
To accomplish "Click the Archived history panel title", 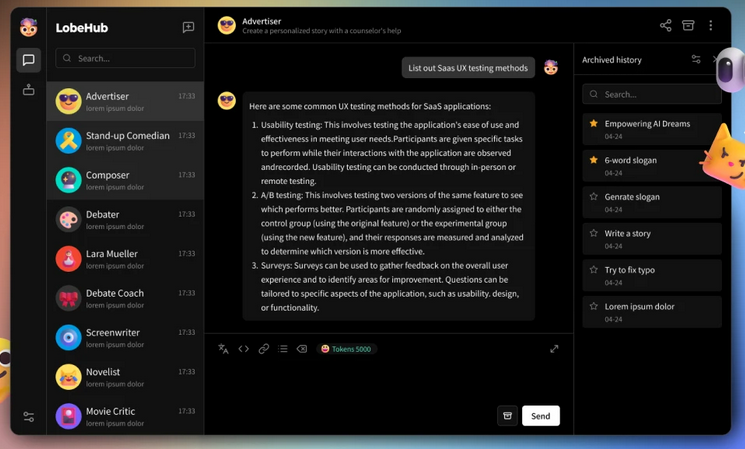I will pyautogui.click(x=611, y=60).
